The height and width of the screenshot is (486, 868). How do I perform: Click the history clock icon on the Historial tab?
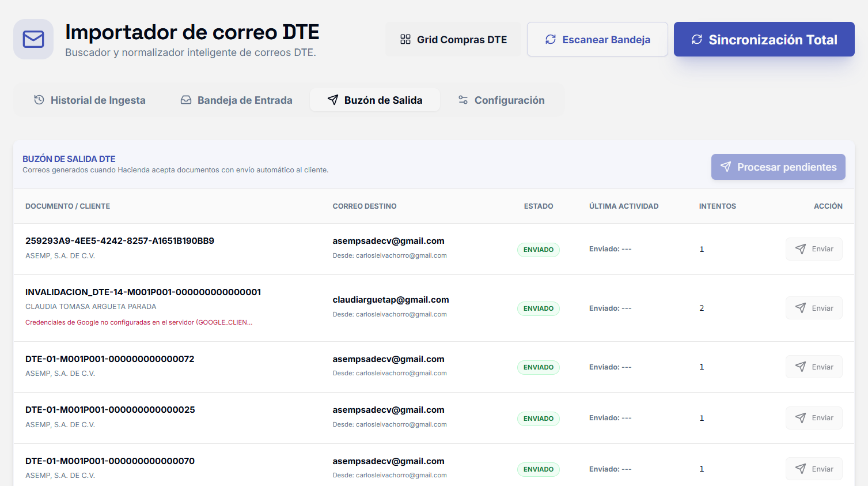click(39, 100)
